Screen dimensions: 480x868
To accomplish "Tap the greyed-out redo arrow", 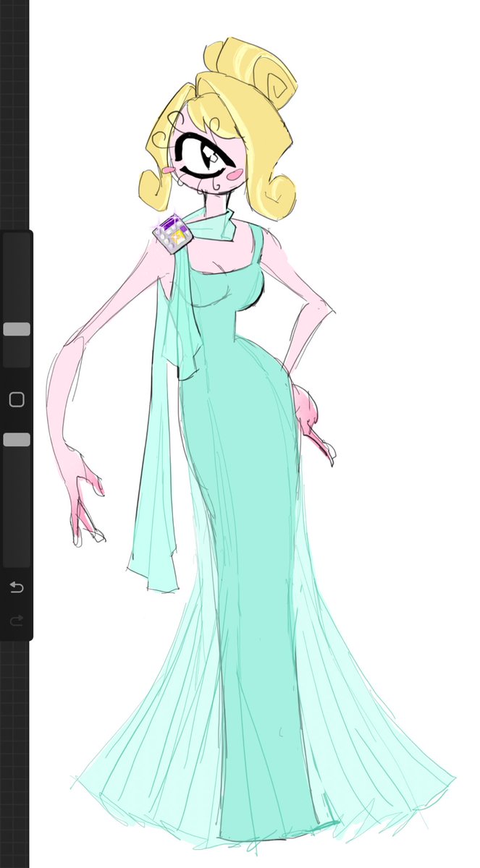I will point(17,620).
